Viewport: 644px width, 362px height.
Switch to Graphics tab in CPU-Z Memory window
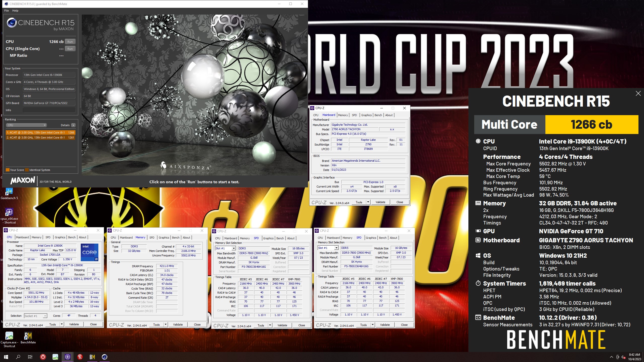pos(164,238)
